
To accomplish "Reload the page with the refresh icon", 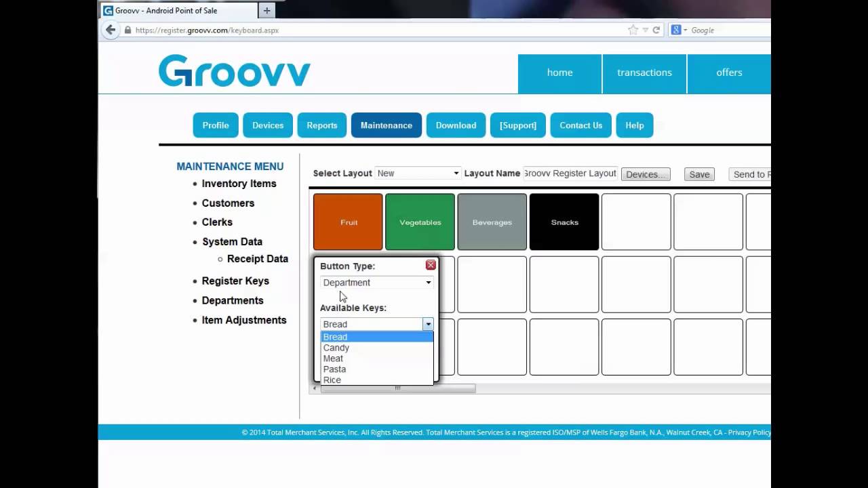I will 656,30.
